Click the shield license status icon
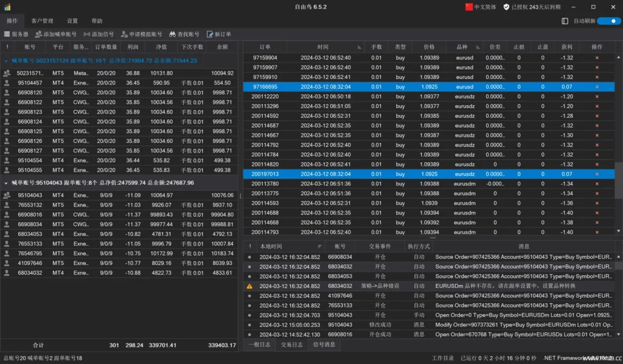 (x=506, y=7)
